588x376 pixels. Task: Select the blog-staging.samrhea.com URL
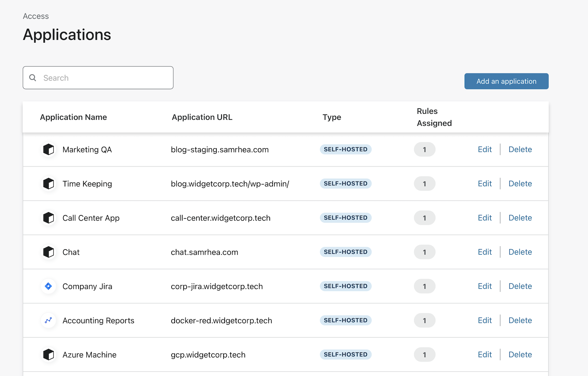(x=220, y=149)
